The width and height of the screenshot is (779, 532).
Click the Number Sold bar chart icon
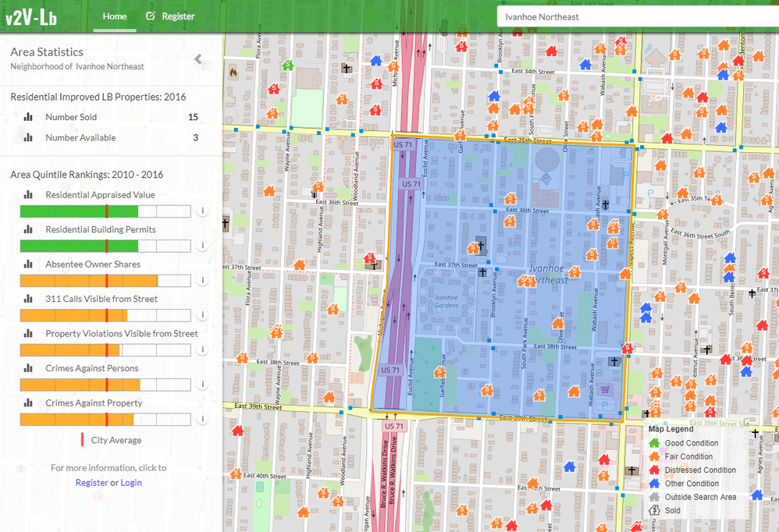[x=28, y=117]
